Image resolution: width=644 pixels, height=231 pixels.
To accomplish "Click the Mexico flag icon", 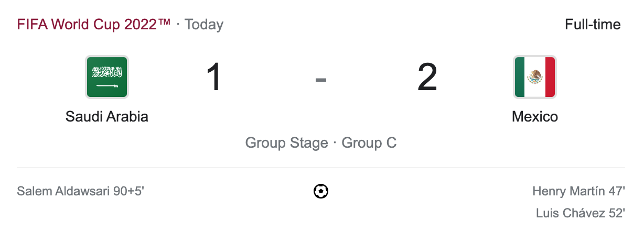I will [535, 78].
